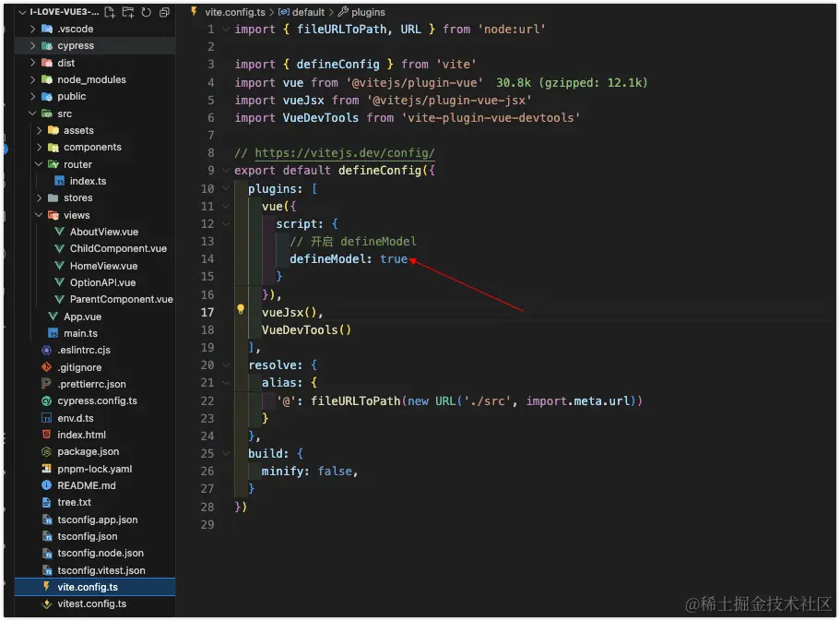This screenshot has width=840, height=621.
Task: Click the VueDevTools() call on line 18
Action: click(x=306, y=329)
